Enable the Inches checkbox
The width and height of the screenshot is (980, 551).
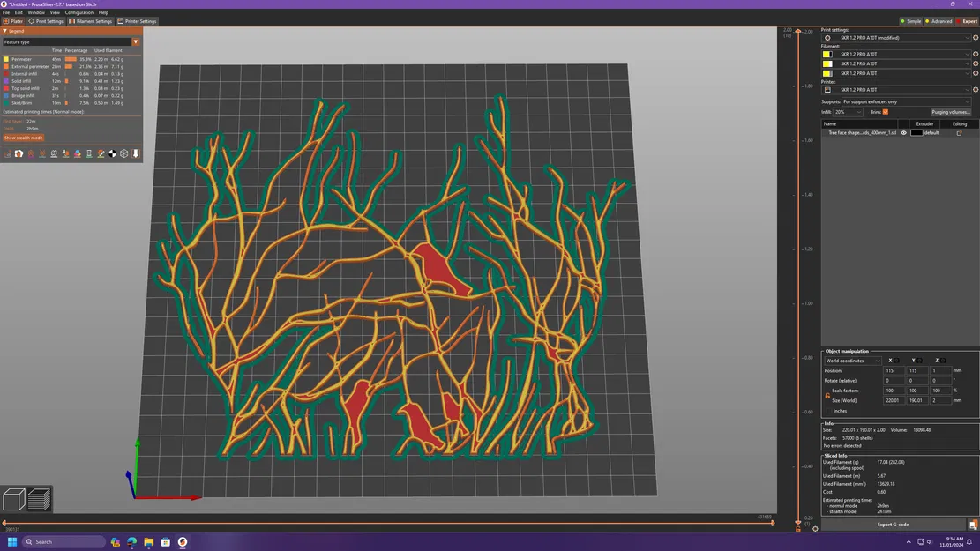pos(829,411)
